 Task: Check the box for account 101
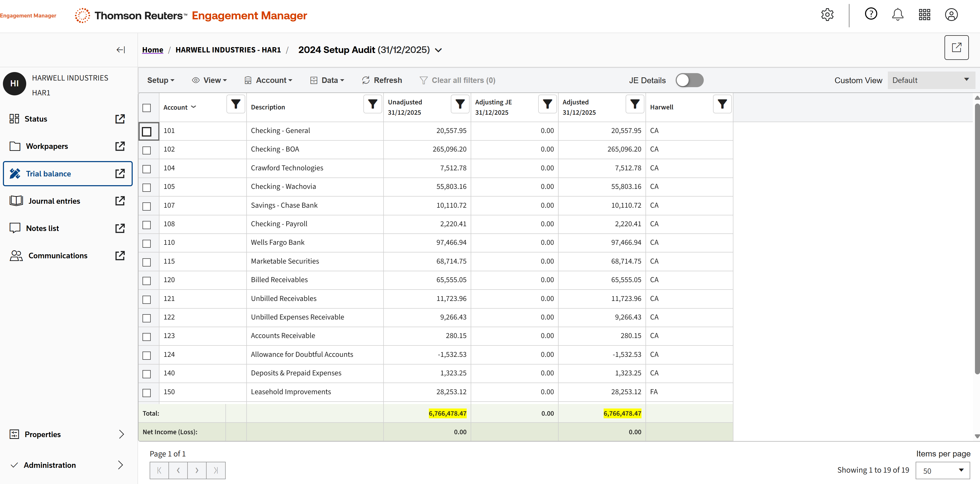[146, 132]
